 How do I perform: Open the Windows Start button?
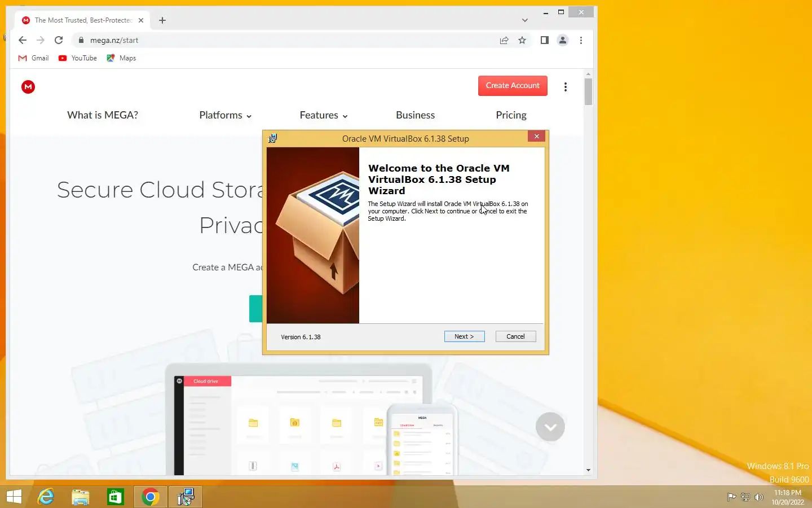point(14,497)
